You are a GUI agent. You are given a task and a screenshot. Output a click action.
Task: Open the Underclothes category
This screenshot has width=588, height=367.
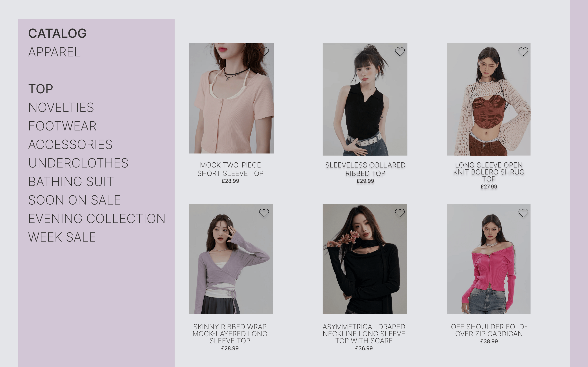click(x=78, y=163)
